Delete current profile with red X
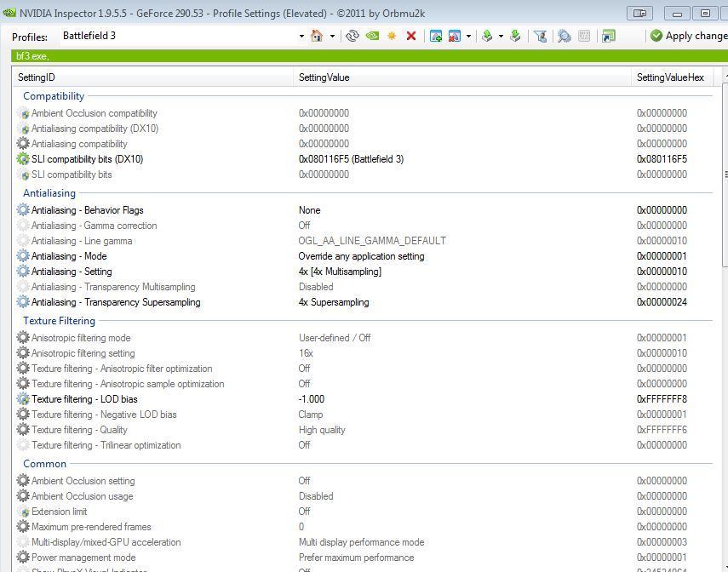The height and width of the screenshot is (572, 728). 411,36
